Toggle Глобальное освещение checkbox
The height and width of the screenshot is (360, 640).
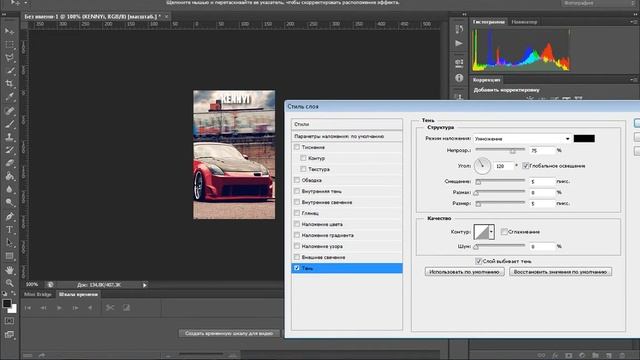click(526, 166)
